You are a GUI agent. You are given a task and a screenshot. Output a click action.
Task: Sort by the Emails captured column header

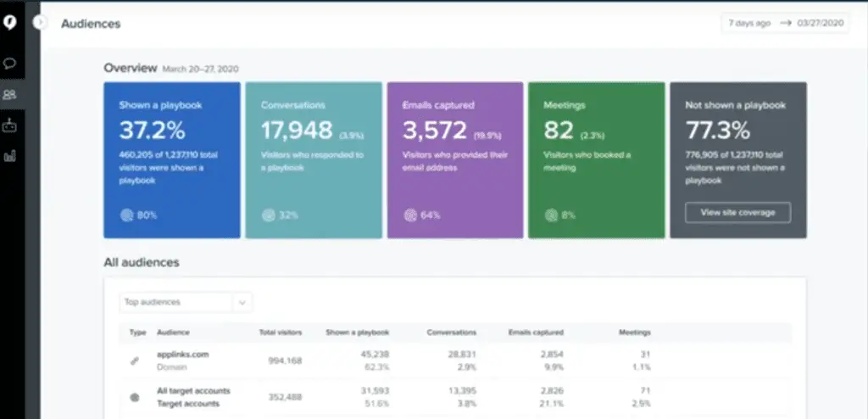(x=536, y=332)
